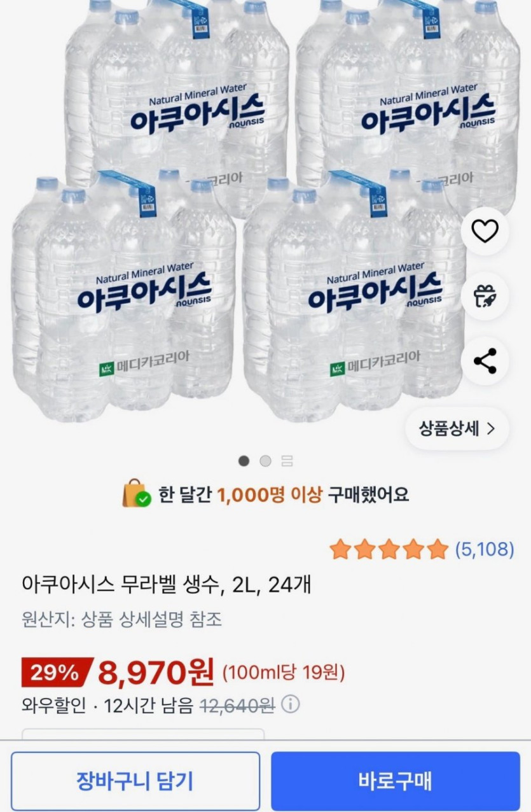Tap the info icon beside 12,640원
Viewport: 531px width, 812px height.
290,705
